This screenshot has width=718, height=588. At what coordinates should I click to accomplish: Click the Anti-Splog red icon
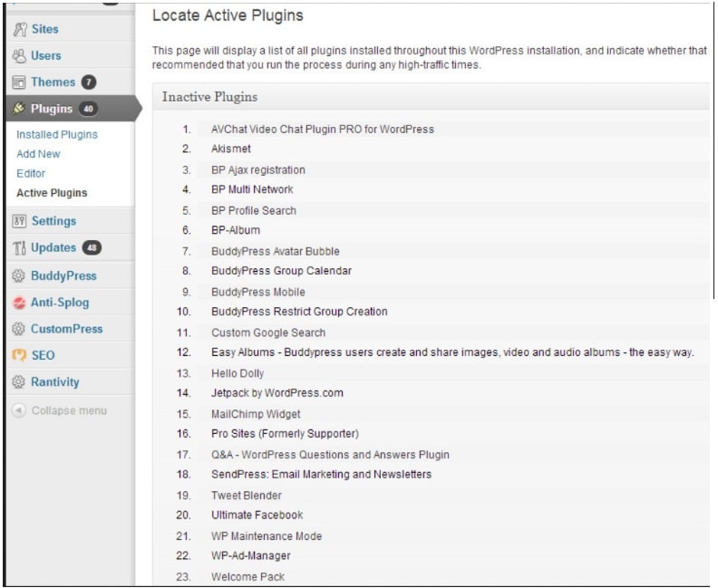(19, 303)
